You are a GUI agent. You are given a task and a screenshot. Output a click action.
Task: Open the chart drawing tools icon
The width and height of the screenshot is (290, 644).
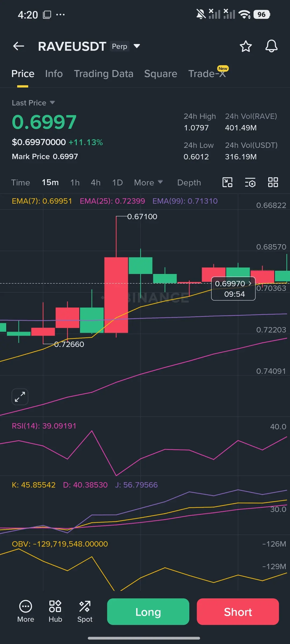pyautogui.click(x=227, y=182)
